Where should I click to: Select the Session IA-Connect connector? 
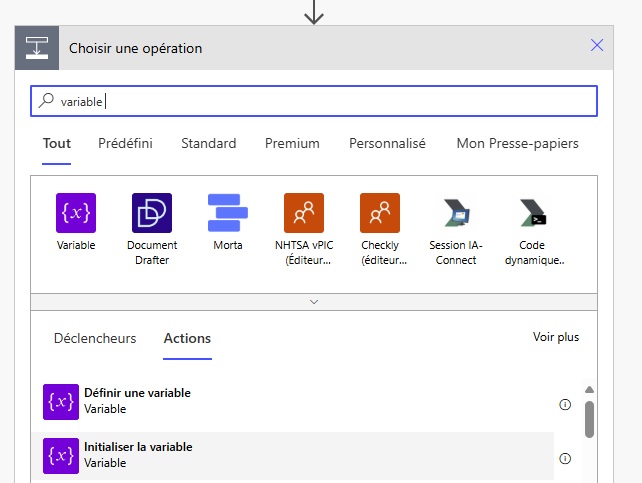455,213
